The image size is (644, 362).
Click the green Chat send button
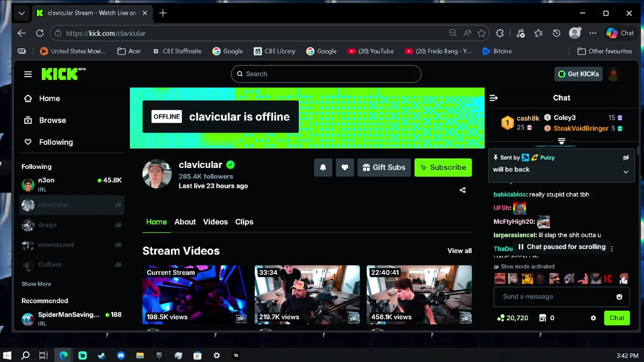617,318
